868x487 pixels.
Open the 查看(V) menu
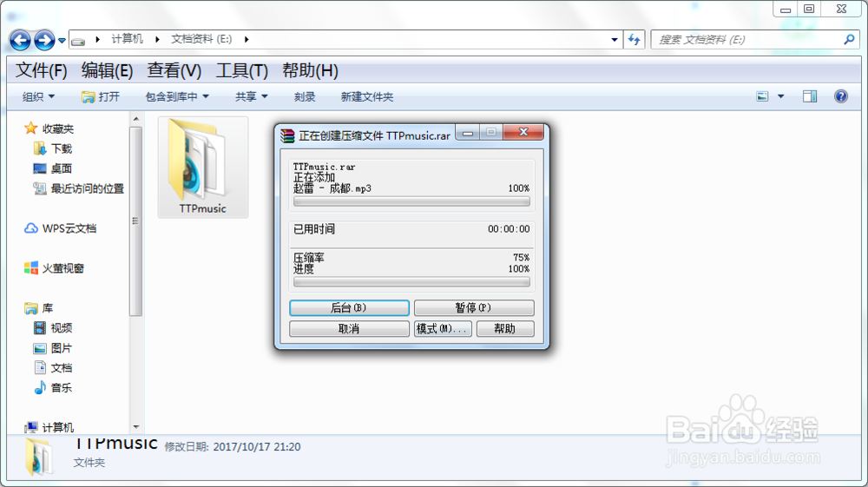coord(174,71)
